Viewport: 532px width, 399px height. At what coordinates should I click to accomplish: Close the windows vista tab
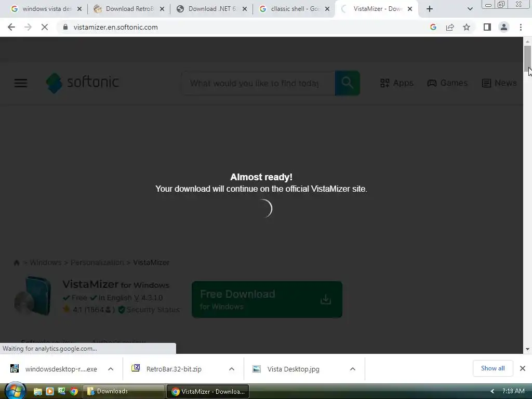79,9
